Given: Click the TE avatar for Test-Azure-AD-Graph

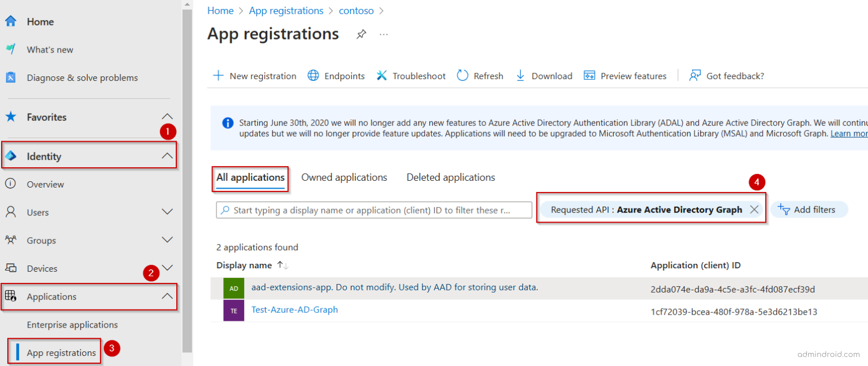Looking at the screenshot, I should [234, 311].
